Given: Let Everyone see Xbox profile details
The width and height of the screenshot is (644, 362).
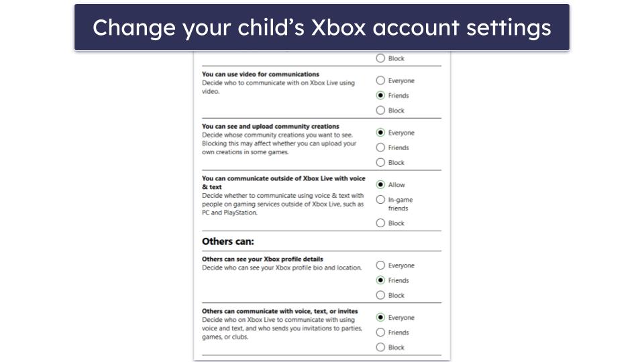Looking at the screenshot, I should click(380, 265).
